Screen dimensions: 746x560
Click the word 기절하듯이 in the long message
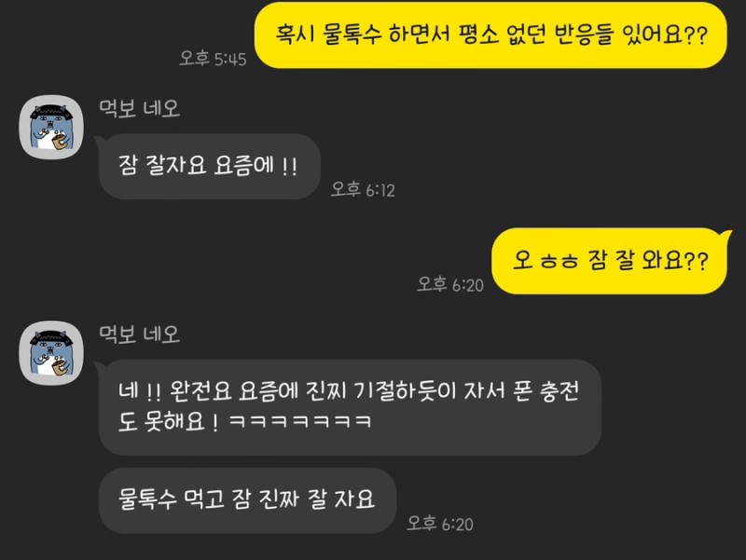(406, 391)
